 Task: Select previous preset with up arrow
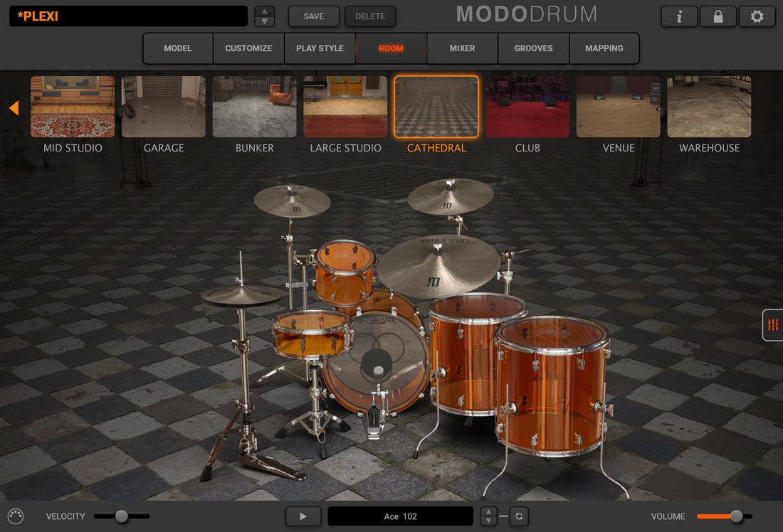pyautogui.click(x=265, y=11)
